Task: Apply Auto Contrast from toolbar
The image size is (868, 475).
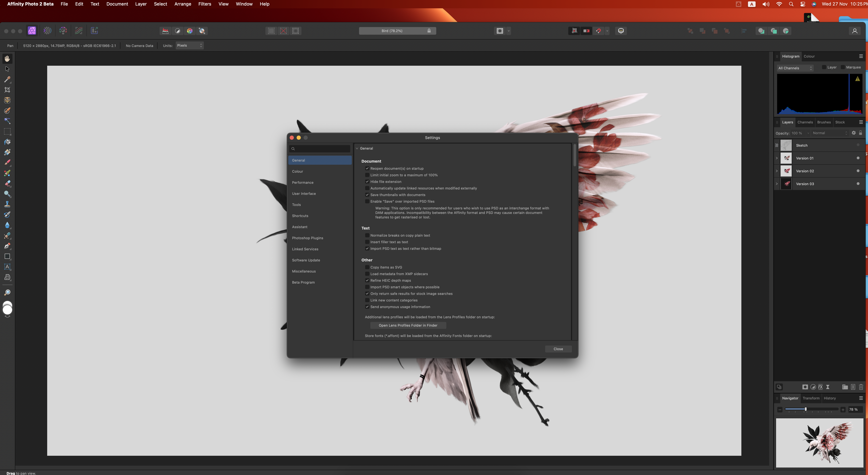Action: [x=178, y=31]
